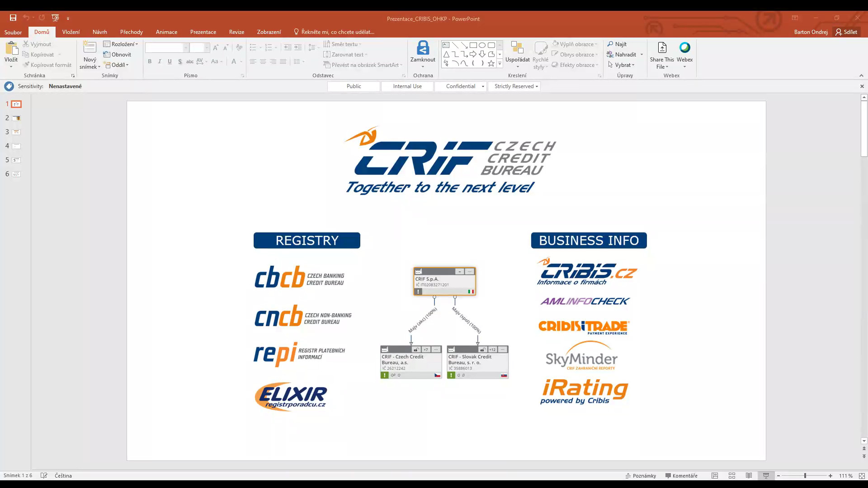Set sensitivity to Public
868x488 pixels.
(354, 86)
